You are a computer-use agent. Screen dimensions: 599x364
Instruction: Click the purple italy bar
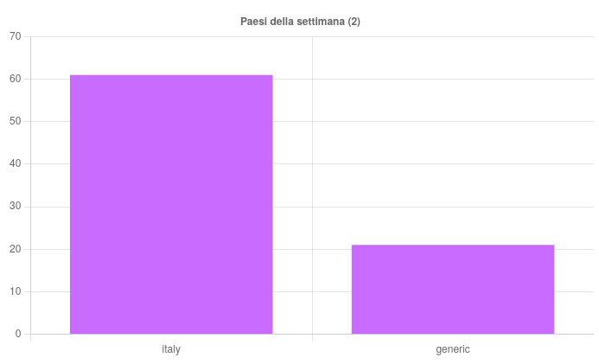tap(171, 204)
